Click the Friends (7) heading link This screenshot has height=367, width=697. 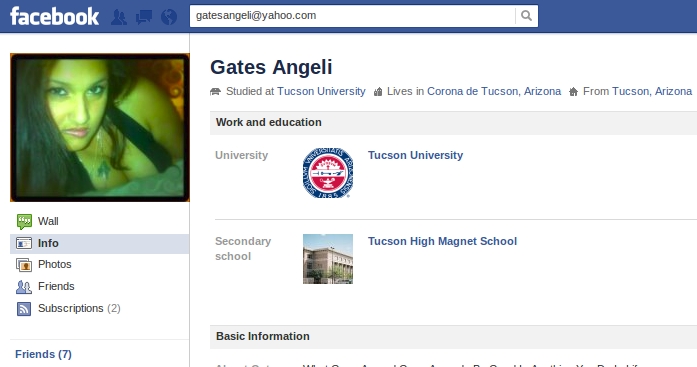click(43, 354)
